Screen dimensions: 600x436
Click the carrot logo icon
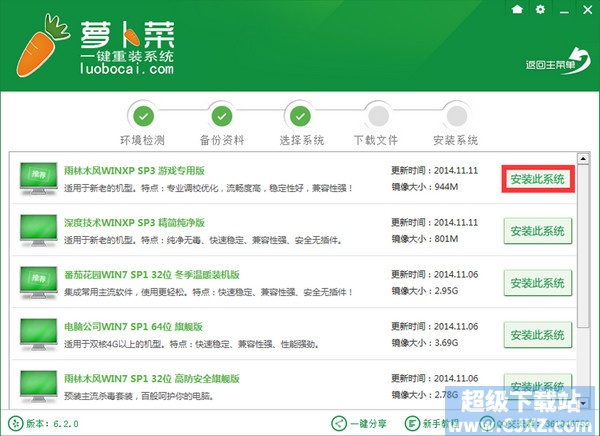point(43,46)
